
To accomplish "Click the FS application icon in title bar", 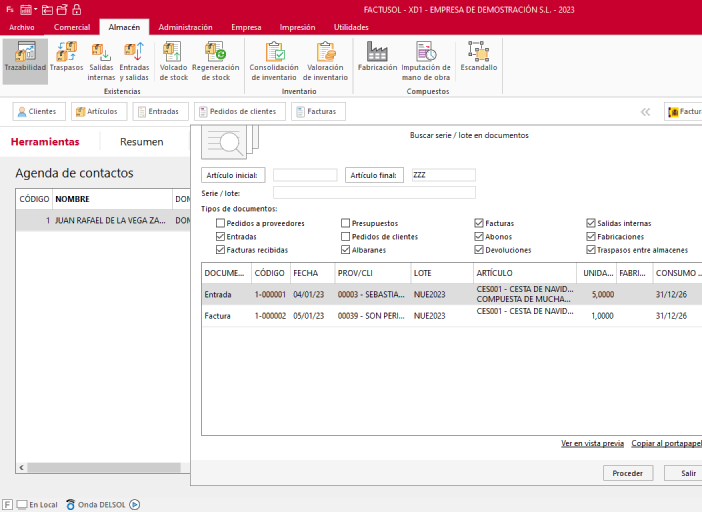I will [x=10, y=9].
